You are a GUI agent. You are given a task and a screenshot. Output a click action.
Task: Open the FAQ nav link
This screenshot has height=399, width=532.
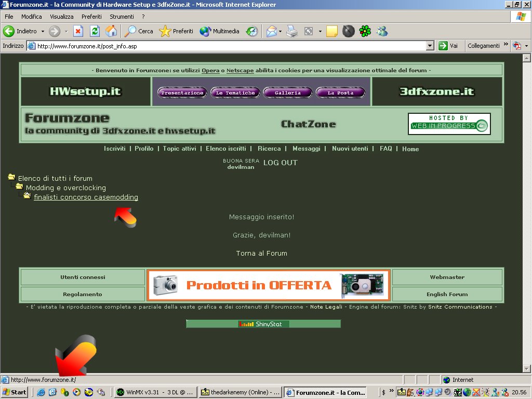(x=386, y=149)
